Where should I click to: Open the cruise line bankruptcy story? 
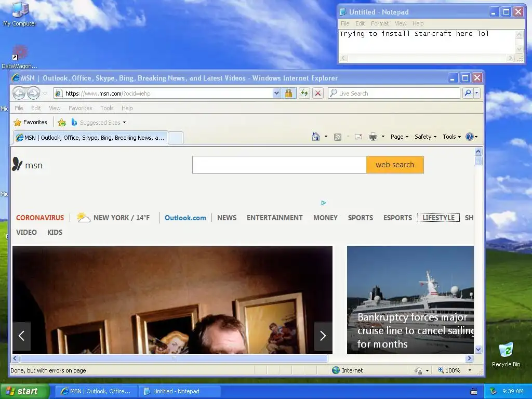pyautogui.click(x=410, y=300)
